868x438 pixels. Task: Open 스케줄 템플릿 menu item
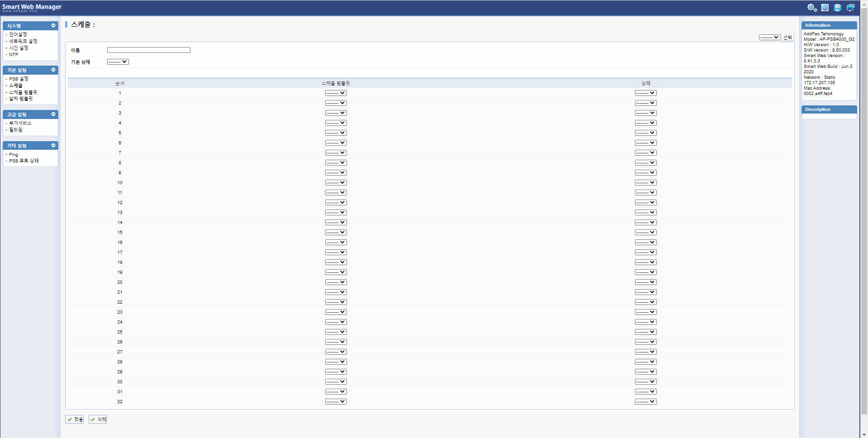[x=23, y=92]
